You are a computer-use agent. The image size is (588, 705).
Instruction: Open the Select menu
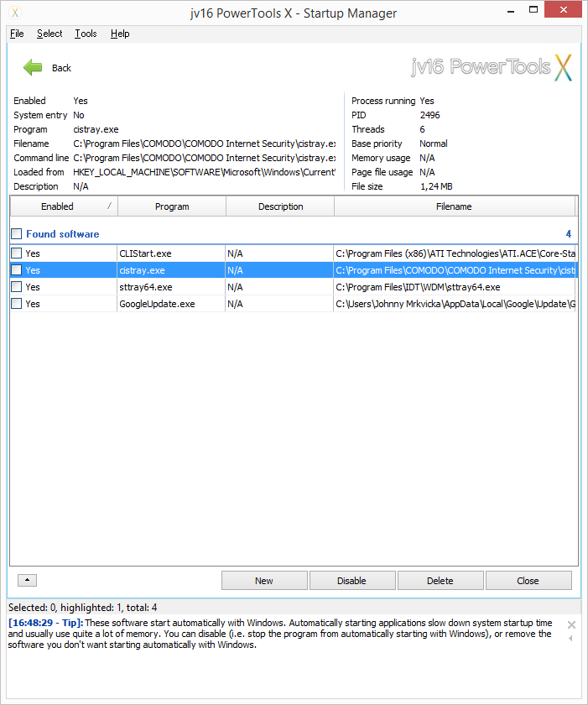click(x=49, y=34)
